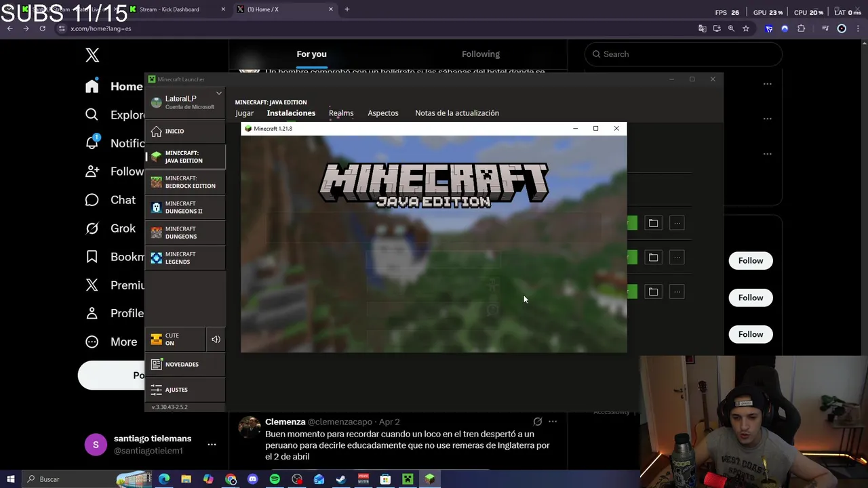Open Steam from the taskbar
868x488 pixels.
click(341, 479)
